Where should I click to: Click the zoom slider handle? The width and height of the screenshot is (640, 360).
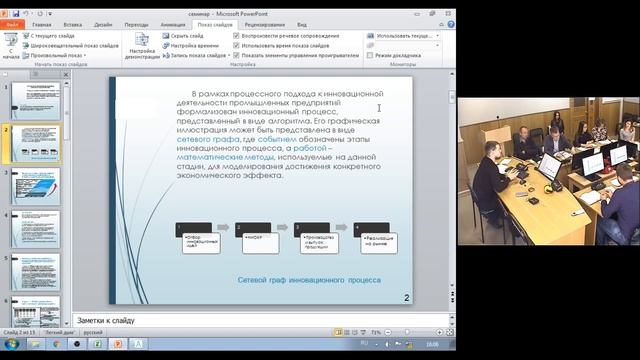(x=407, y=333)
